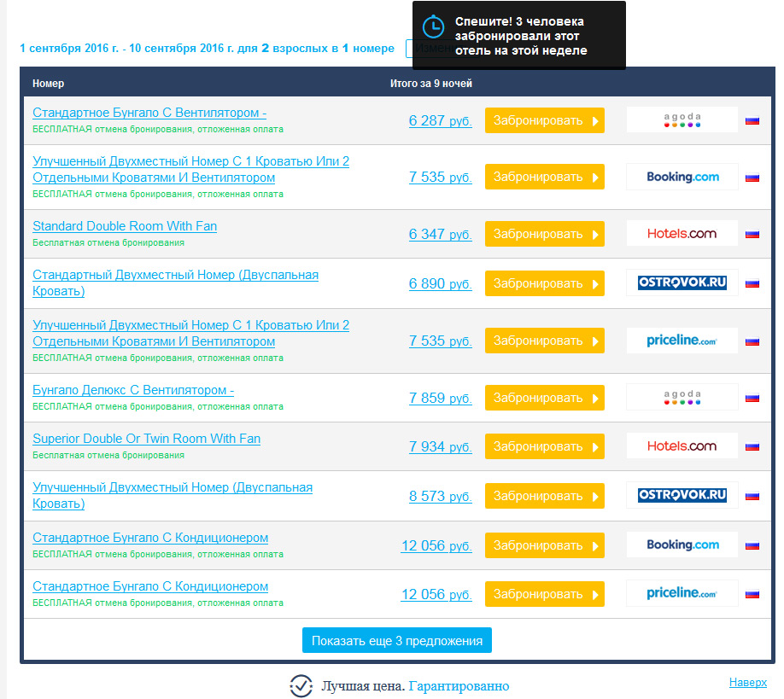Select the Номер column header
This screenshot has width=784, height=699.
pyautogui.click(x=48, y=84)
